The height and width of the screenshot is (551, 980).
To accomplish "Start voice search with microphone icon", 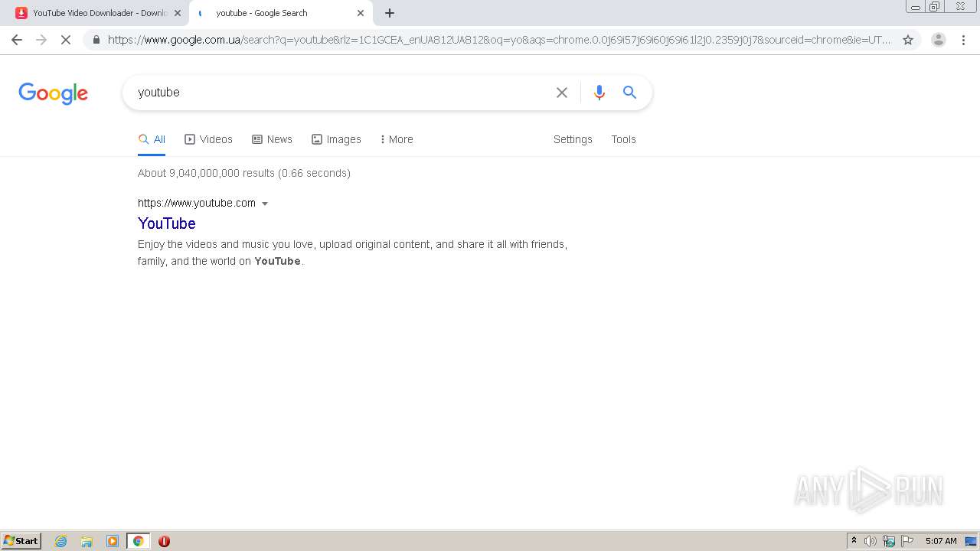I will pyautogui.click(x=599, y=93).
